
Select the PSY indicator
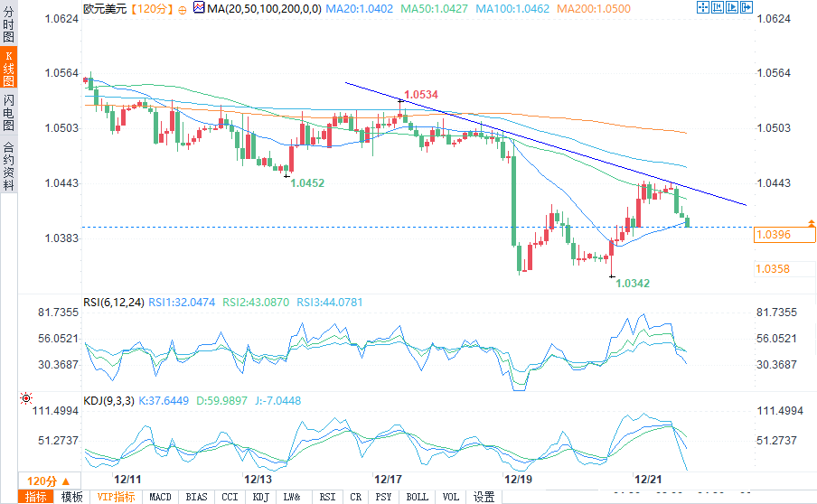coord(383,498)
